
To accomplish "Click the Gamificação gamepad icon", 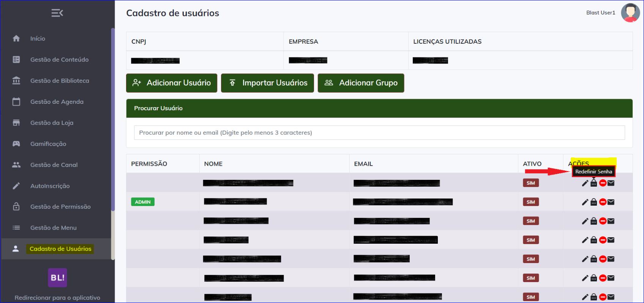I will pyautogui.click(x=16, y=144).
